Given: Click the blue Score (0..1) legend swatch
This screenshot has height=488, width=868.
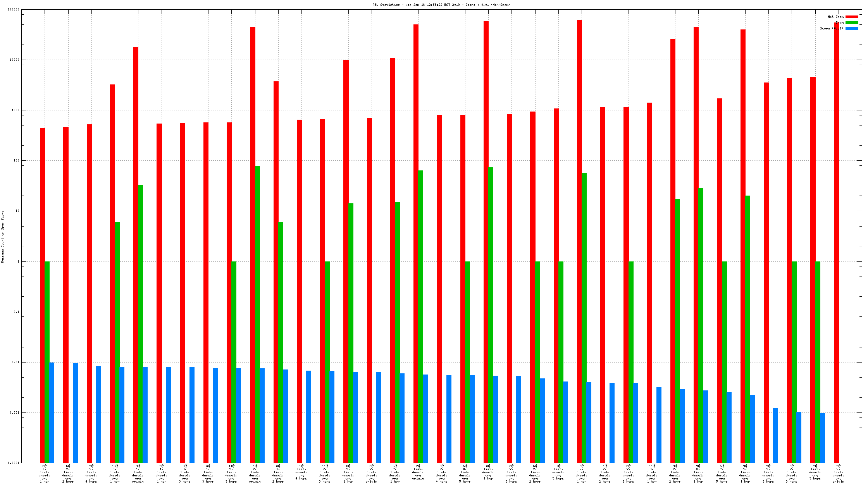Looking at the screenshot, I should (x=852, y=29).
